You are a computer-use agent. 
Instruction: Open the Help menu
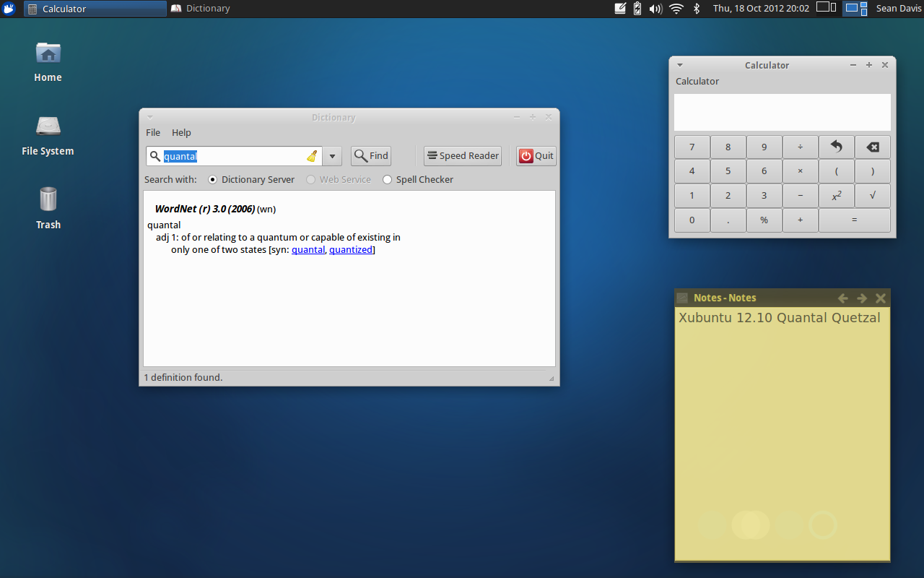click(180, 132)
